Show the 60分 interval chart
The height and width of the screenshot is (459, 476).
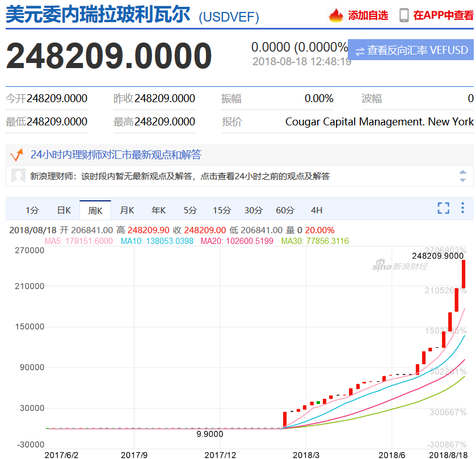pyautogui.click(x=285, y=210)
